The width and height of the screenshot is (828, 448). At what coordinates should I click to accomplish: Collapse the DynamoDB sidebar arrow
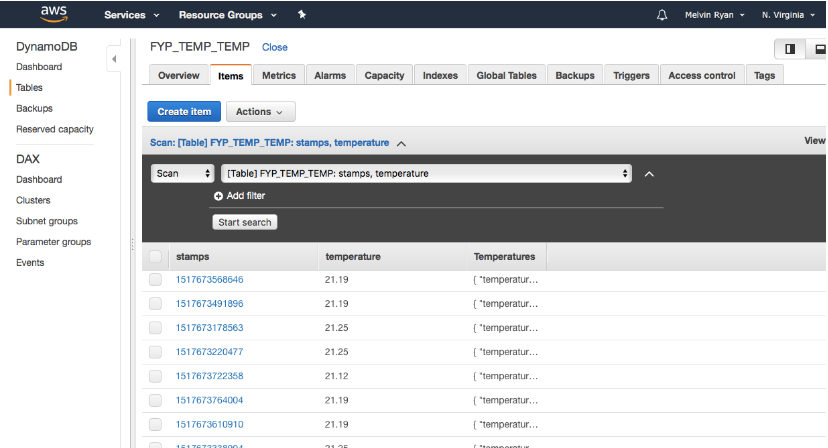point(114,59)
